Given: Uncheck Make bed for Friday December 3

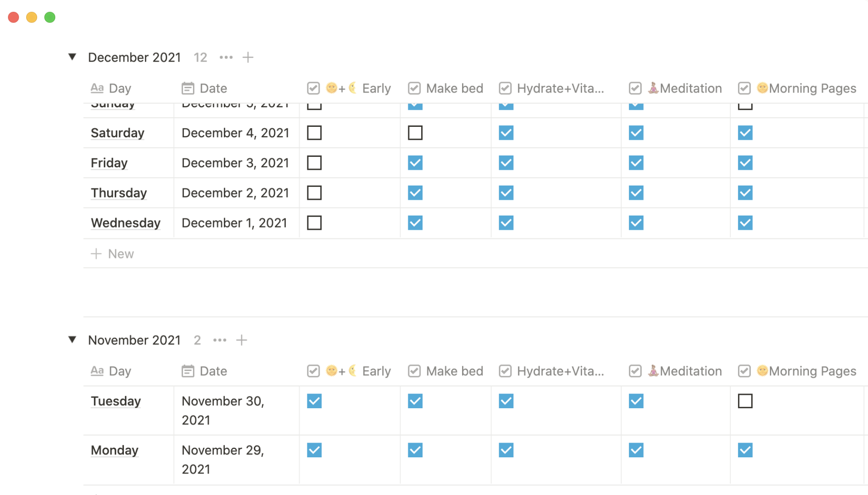Looking at the screenshot, I should tap(414, 163).
